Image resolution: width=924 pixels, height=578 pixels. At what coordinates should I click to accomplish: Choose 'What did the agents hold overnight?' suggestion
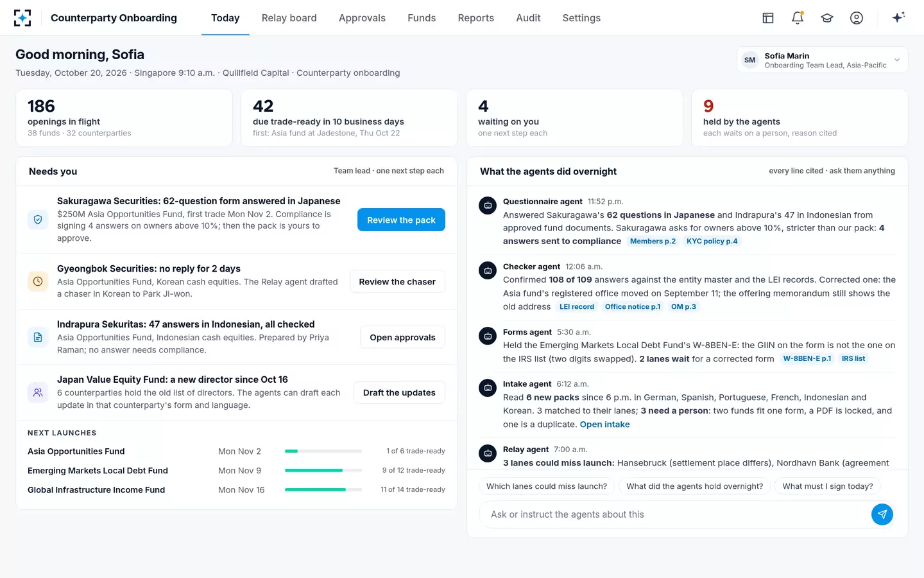coord(695,486)
